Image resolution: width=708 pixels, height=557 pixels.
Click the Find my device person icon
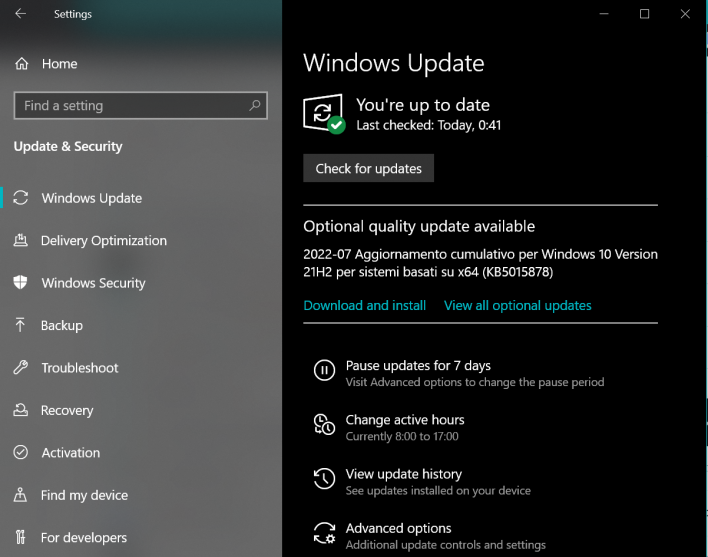coord(20,495)
